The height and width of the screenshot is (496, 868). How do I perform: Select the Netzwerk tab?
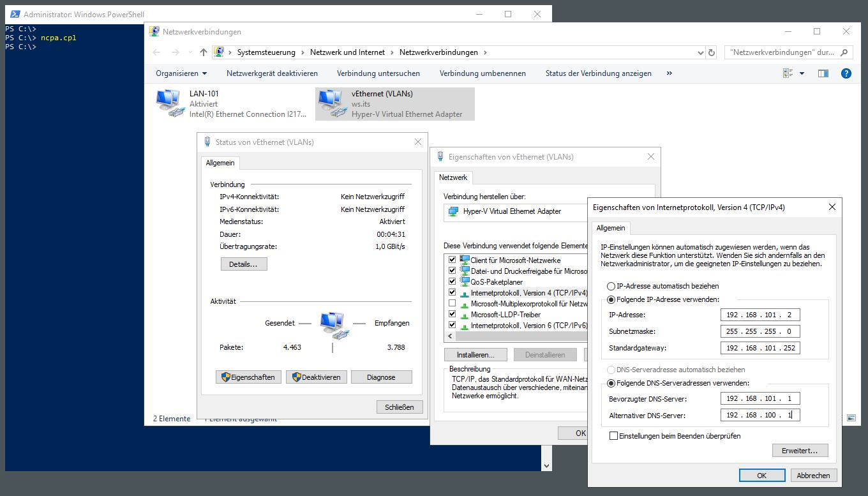click(x=453, y=177)
